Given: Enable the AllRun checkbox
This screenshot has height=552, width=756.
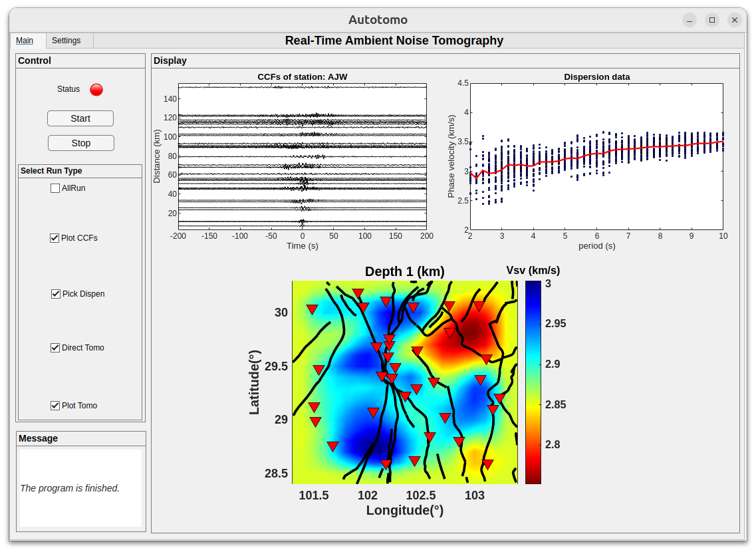Looking at the screenshot, I should point(55,188).
